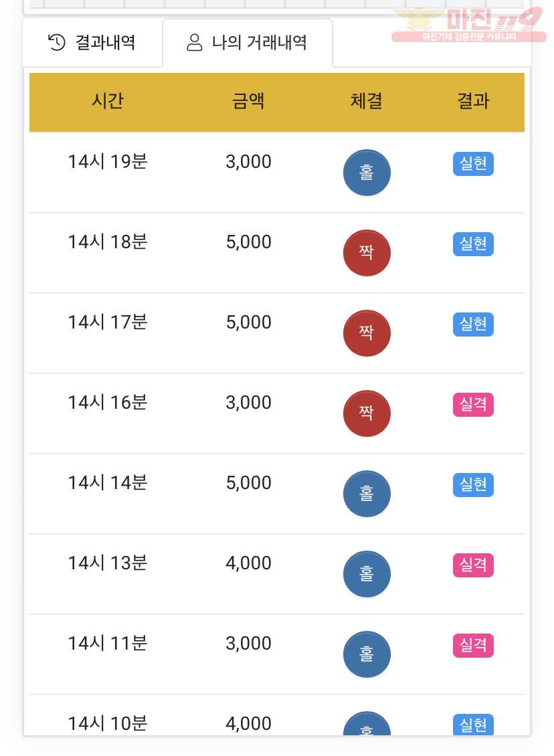This screenshot has height=756, width=554.
Task: Click the blue 홀 circle at 14시 13분
Action: [x=367, y=574]
